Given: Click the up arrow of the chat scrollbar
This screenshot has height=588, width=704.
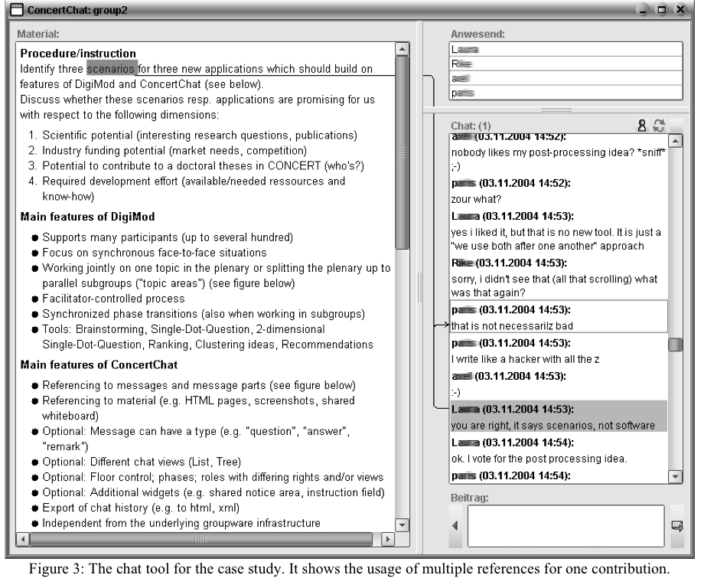Looking at the screenshot, I should click(675, 141).
